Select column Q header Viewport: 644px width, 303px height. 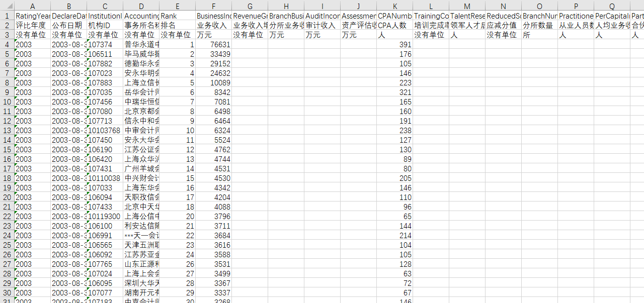coord(612,6)
